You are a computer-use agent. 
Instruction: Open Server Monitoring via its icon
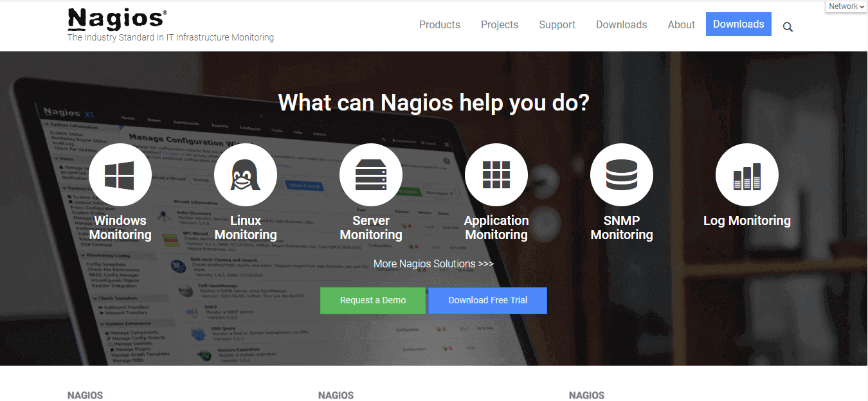tap(371, 174)
